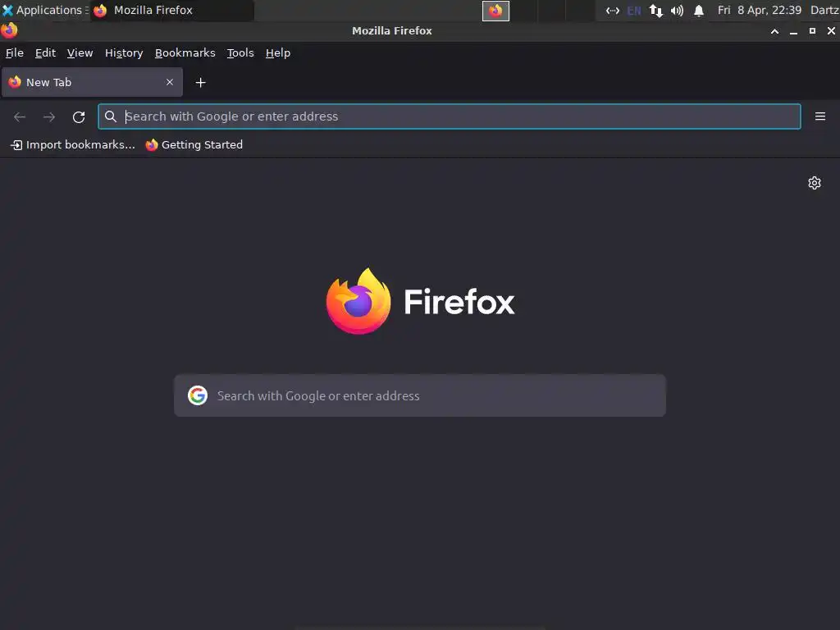This screenshot has height=630, width=840.
Task: Open the History menu
Action: pos(124,53)
